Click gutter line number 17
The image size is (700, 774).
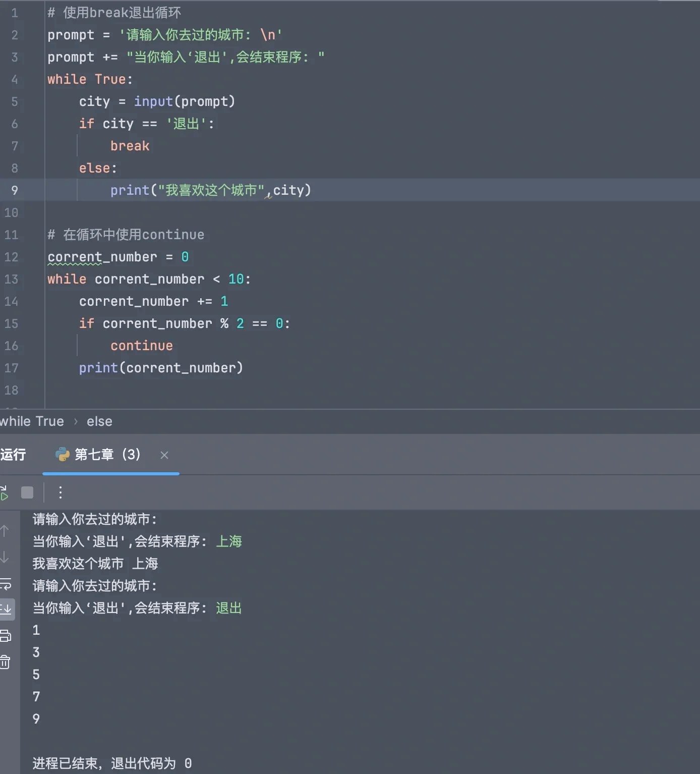(x=11, y=368)
